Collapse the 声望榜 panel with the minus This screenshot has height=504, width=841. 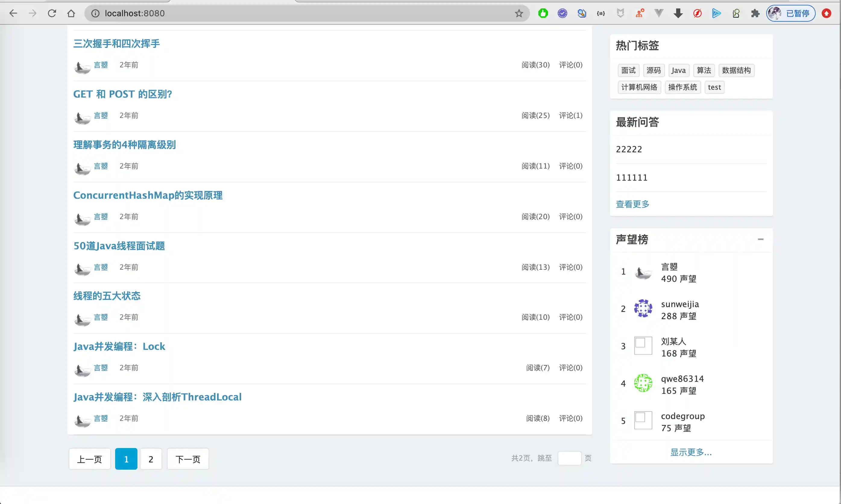(761, 239)
